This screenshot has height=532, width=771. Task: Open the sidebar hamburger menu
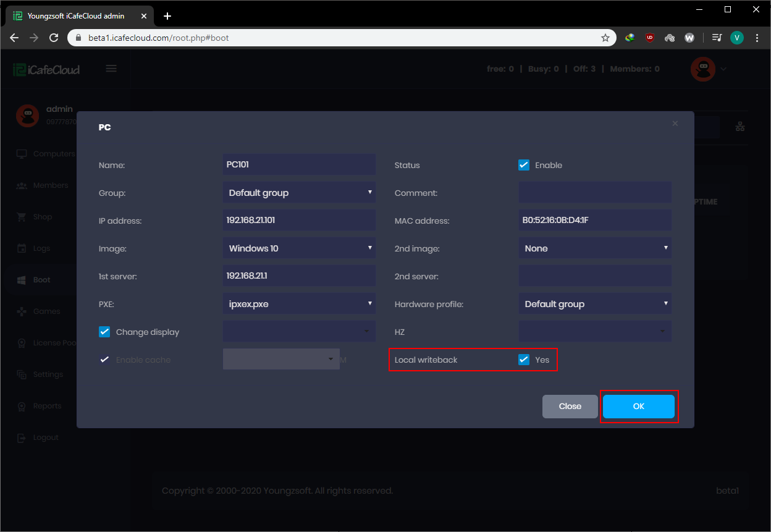coord(111,69)
